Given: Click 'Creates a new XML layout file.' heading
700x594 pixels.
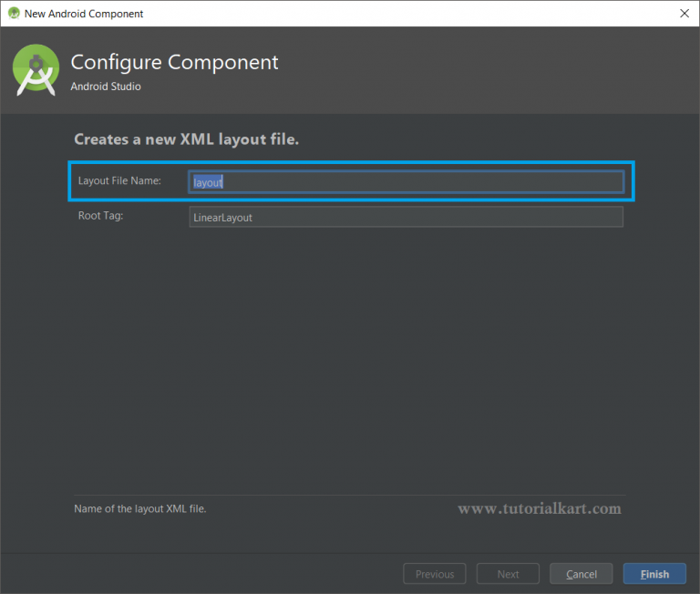Looking at the screenshot, I should click(186, 139).
